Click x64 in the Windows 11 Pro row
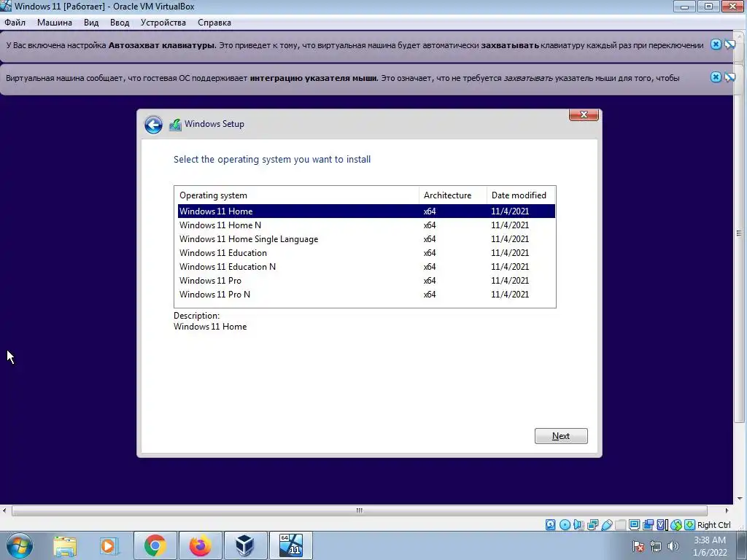 click(430, 280)
